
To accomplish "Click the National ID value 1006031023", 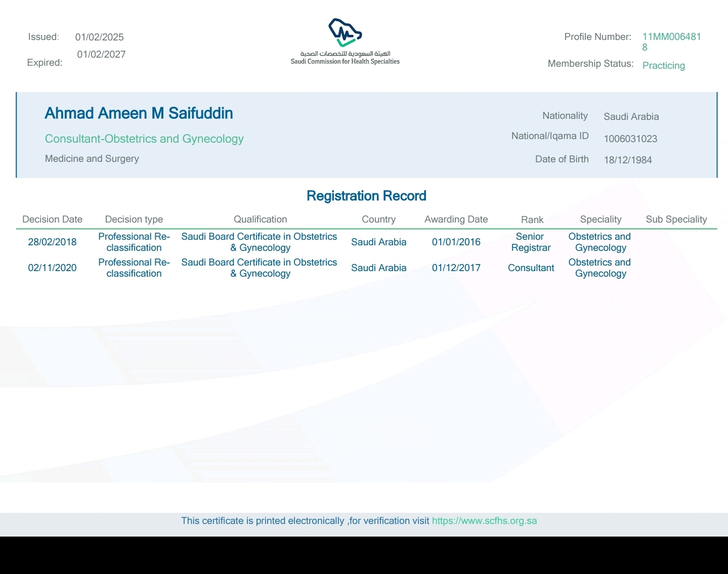I will point(630,139).
